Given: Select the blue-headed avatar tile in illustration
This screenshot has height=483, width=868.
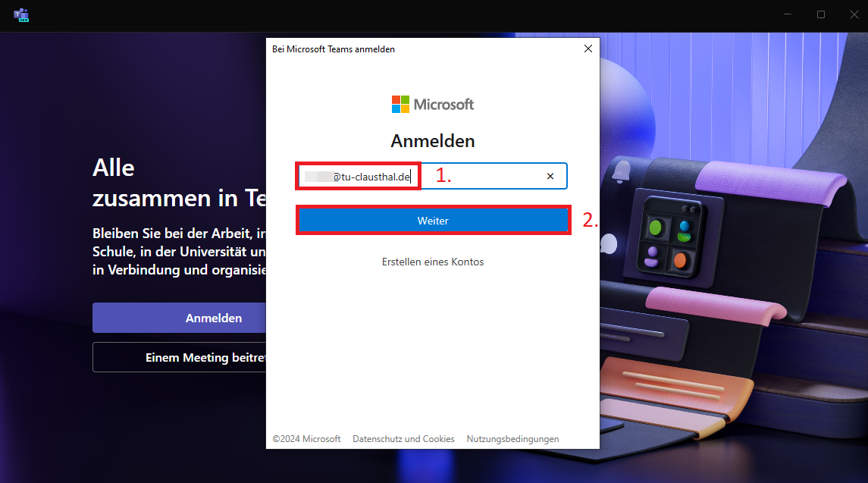Looking at the screenshot, I should pos(686,229).
